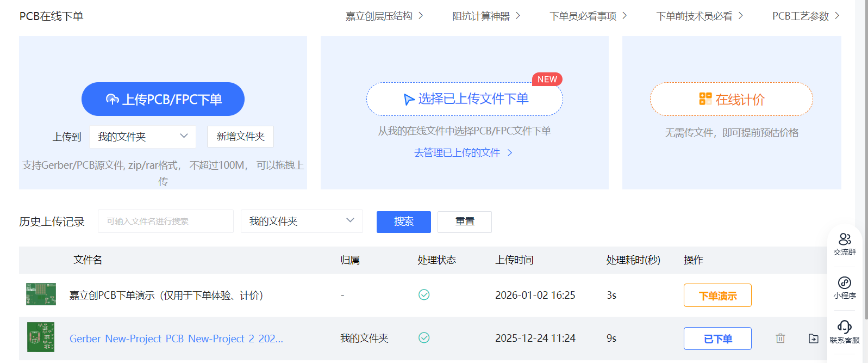Click 新增文件夹 button
Viewport: 868px width, 363px height.
pos(240,137)
